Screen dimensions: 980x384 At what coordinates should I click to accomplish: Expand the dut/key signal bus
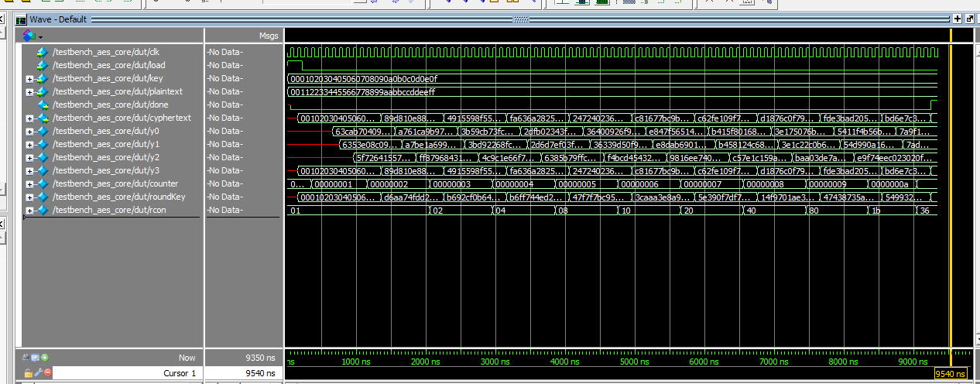(29, 79)
